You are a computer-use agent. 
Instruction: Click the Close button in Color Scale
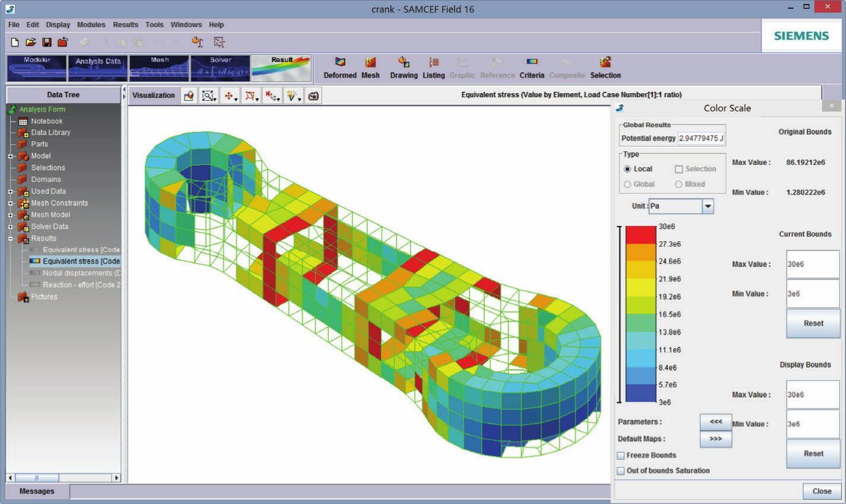pyautogui.click(x=821, y=491)
